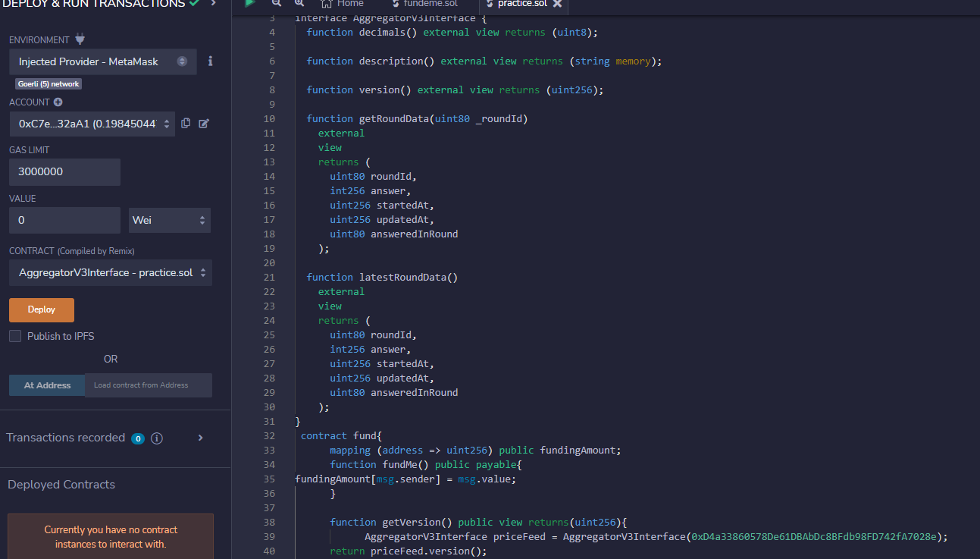Click the green checkmark beside panel title
980x559 pixels.
coord(195,4)
